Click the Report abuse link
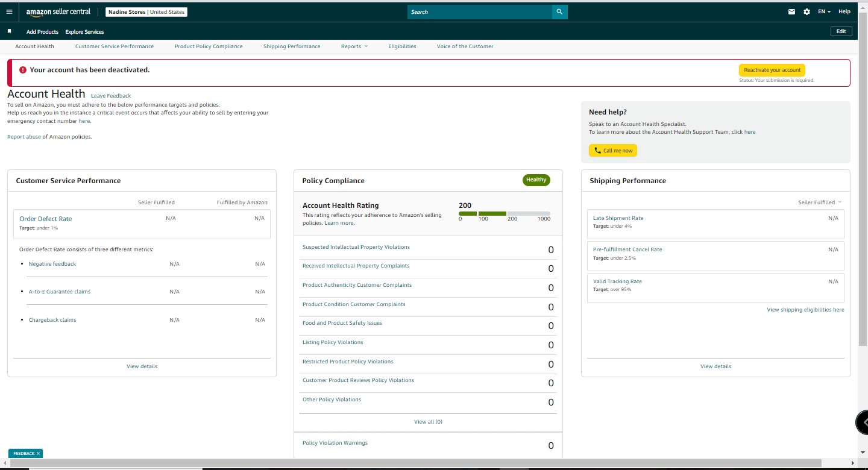Image resolution: width=868 pixels, height=470 pixels. (24, 137)
